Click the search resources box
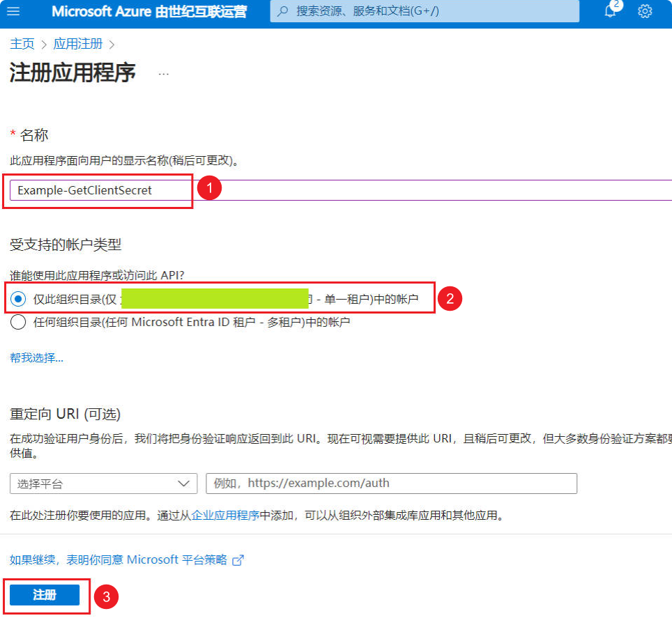This screenshot has width=672, height=618. 425,11
